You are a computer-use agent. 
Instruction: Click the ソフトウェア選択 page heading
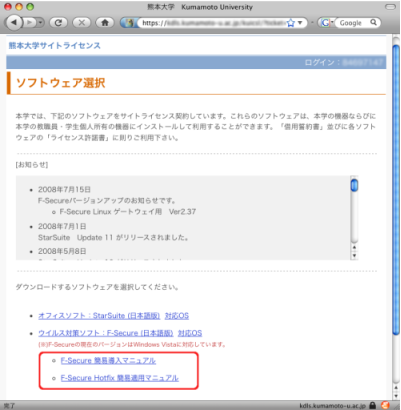click(61, 83)
